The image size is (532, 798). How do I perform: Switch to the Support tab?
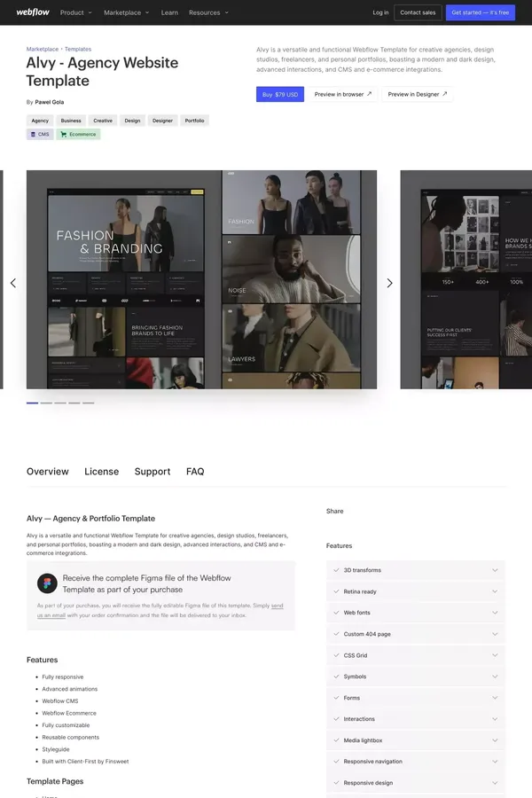153,472
